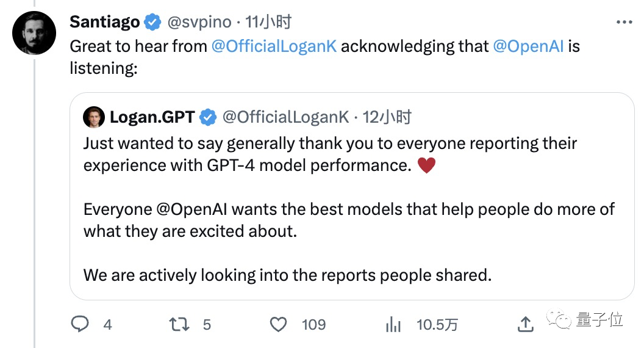Click the @svpino handle
The image size is (644, 348).
pyautogui.click(x=199, y=23)
